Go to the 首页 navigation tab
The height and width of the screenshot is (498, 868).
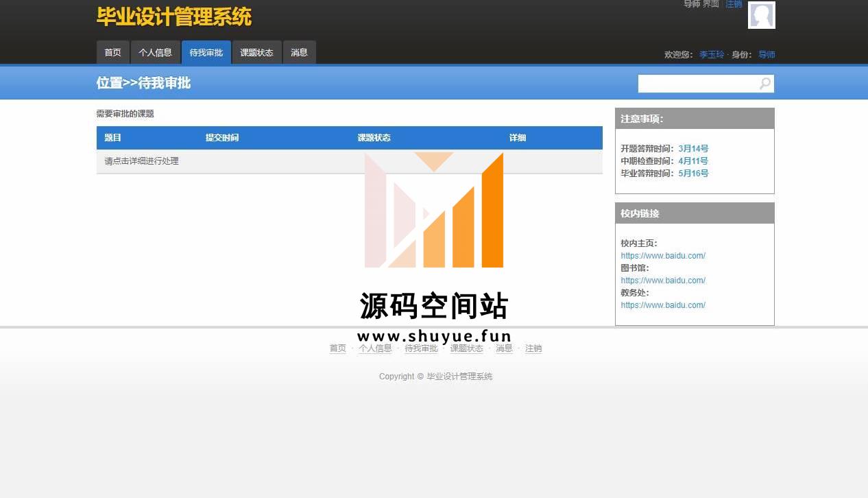point(112,52)
